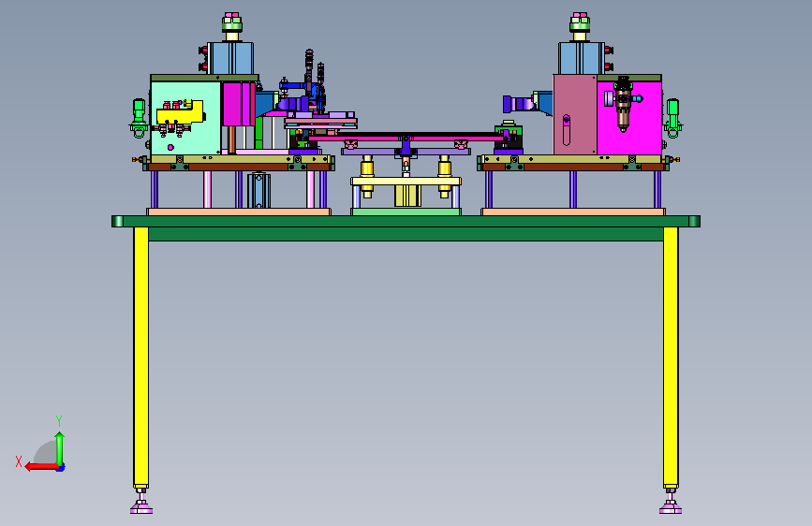Viewport: 812px width, 526px height.
Task: Pick the right leveling foot under the table
Action: click(671, 503)
